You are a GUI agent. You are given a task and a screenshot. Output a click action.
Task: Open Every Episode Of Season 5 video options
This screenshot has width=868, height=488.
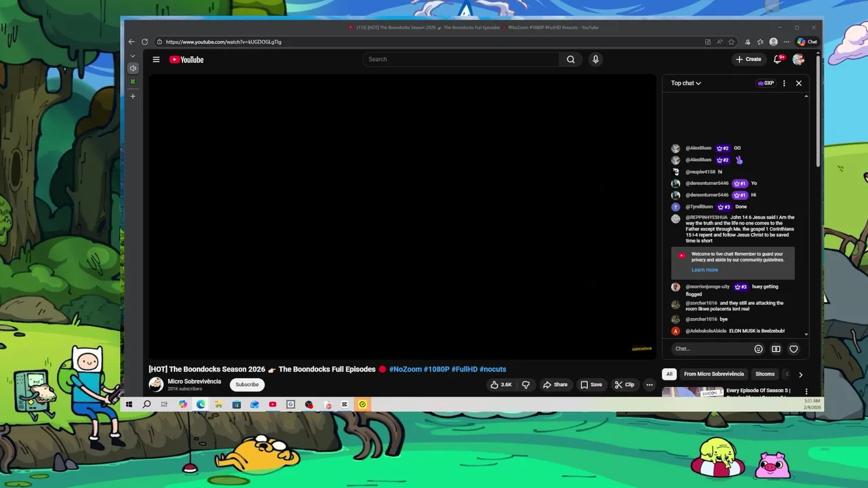[806, 392]
